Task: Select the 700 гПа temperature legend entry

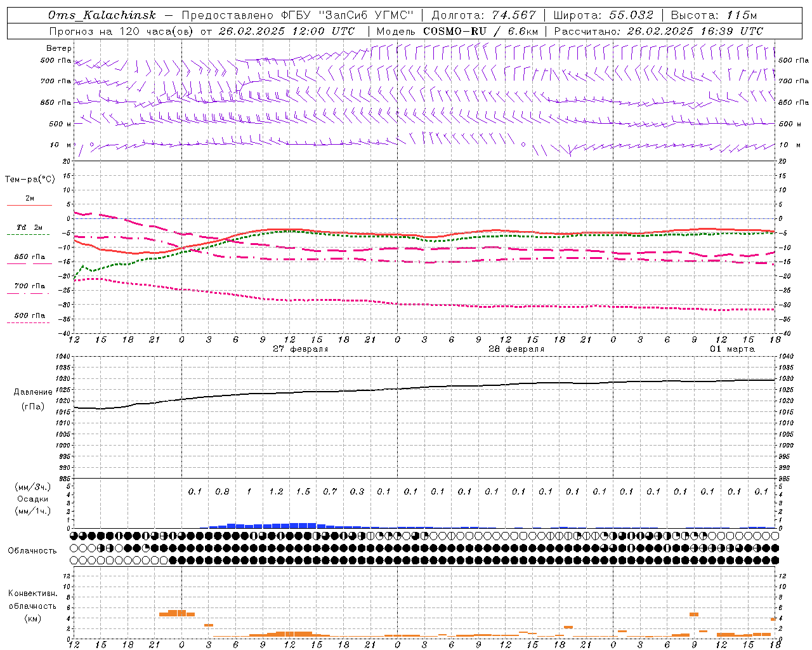Action: coord(30,286)
